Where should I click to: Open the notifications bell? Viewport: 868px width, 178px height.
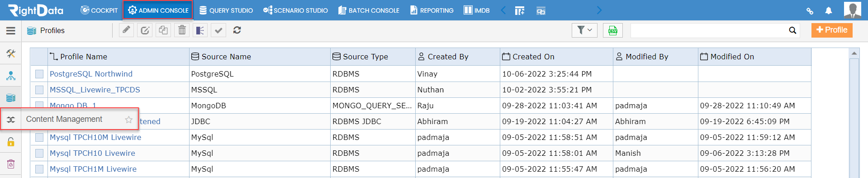tap(829, 10)
